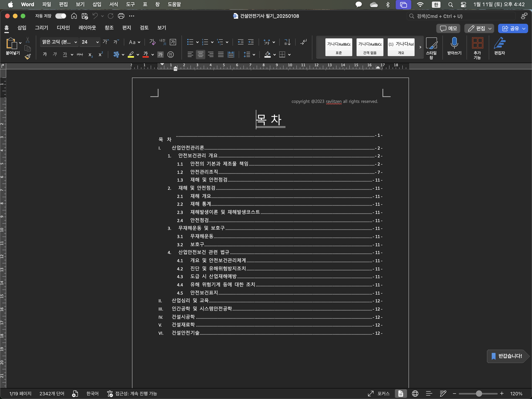Viewport: 532px width, 399px height.
Task: Click the sort icon in paragraph group
Action: click(x=287, y=42)
